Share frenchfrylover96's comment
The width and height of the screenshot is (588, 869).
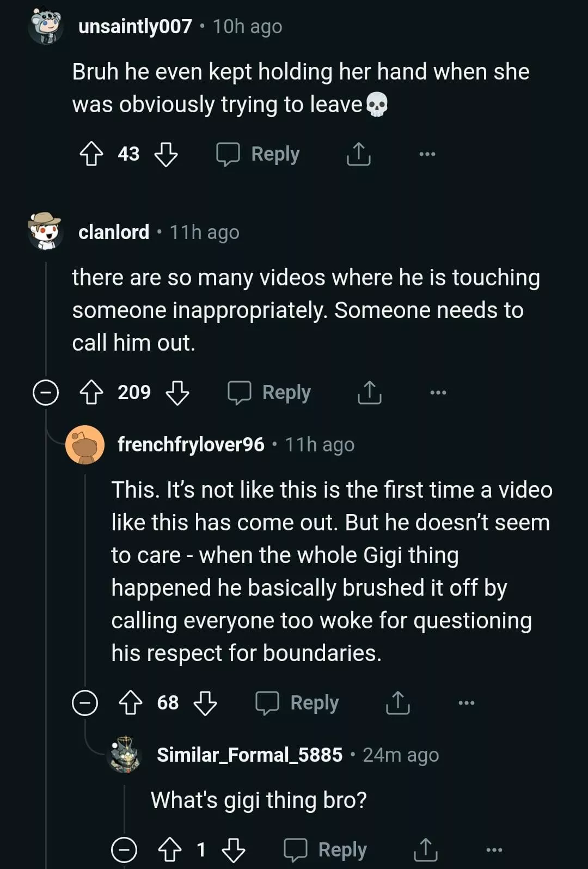pyautogui.click(x=397, y=703)
